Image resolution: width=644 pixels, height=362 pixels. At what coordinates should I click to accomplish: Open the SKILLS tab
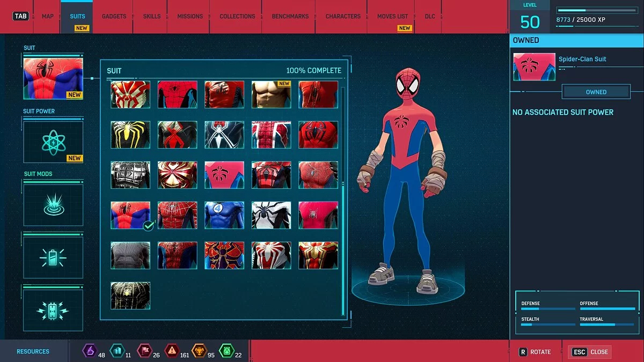[x=152, y=17]
